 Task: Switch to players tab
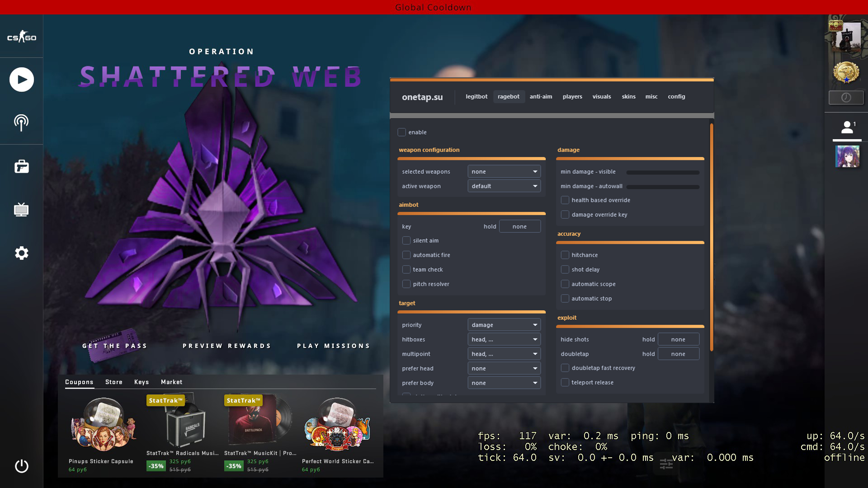pos(572,97)
